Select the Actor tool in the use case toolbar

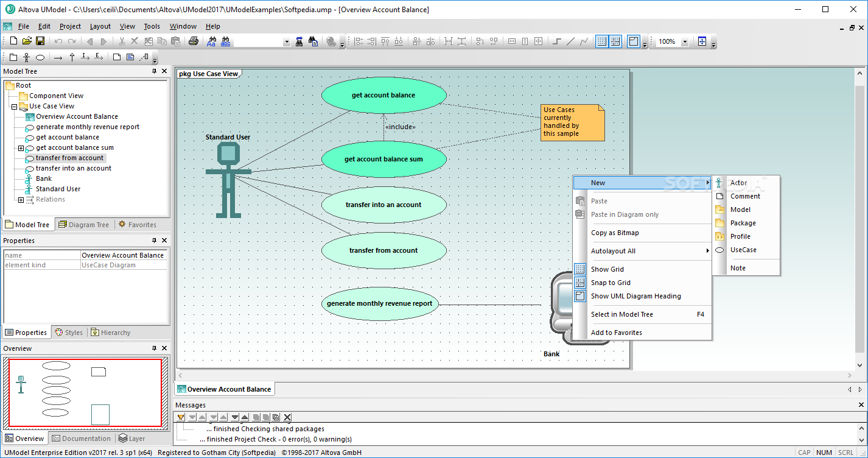(x=27, y=57)
